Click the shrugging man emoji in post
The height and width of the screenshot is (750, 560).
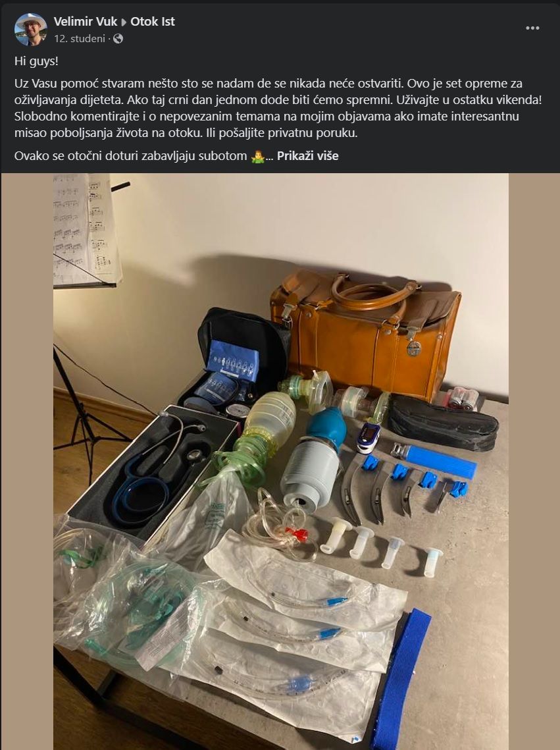[x=257, y=157]
